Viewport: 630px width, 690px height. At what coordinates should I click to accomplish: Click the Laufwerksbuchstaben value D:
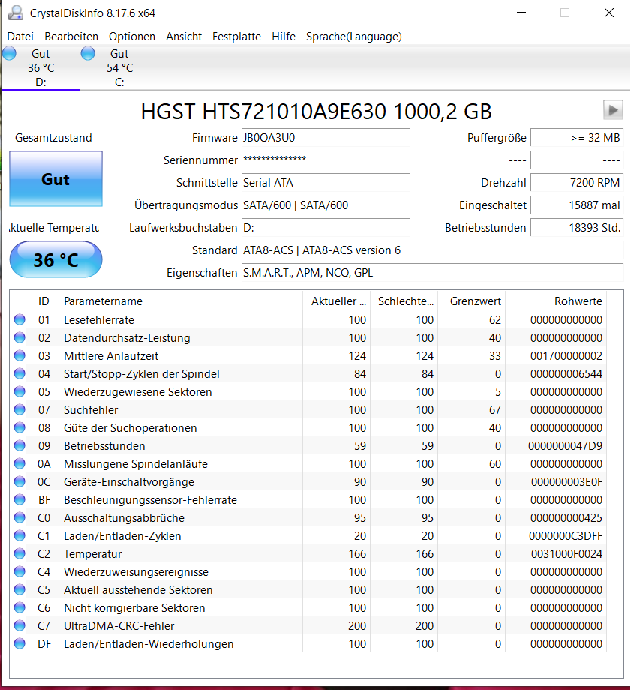(x=249, y=228)
